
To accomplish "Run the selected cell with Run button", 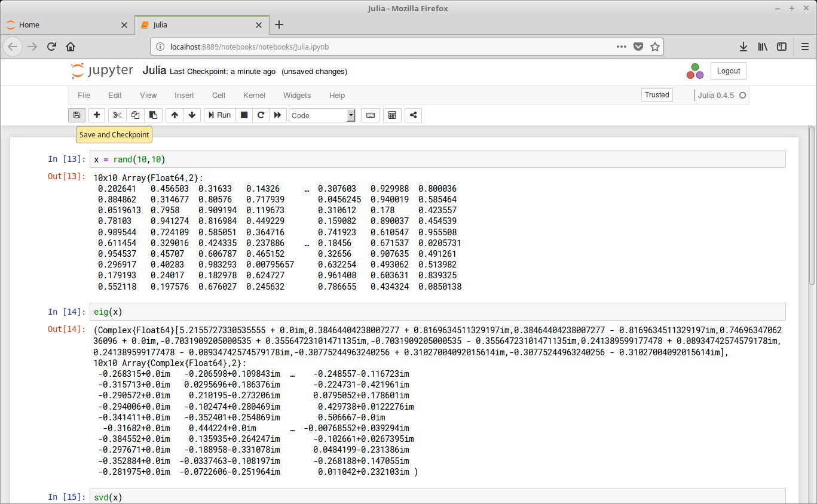I will (219, 115).
